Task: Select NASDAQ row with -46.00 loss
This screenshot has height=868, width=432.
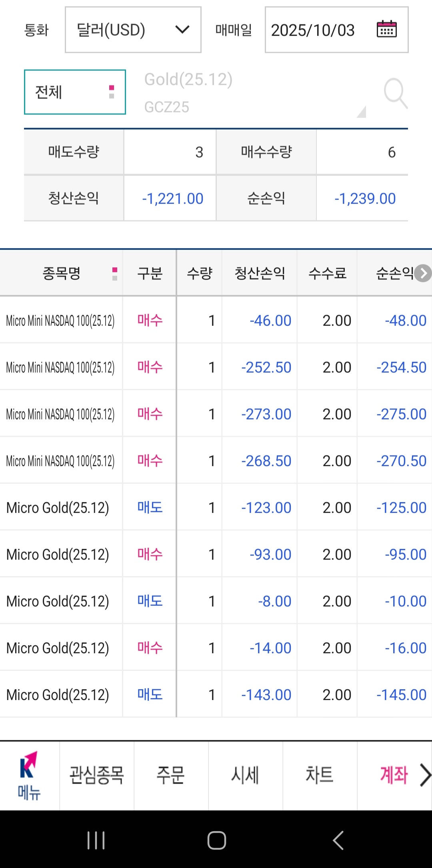Action: pos(216,320)
